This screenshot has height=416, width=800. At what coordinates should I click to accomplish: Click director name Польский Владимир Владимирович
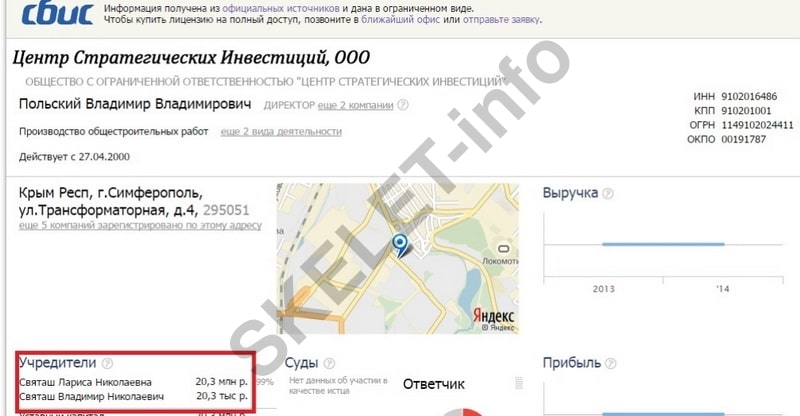click(135, 104)
